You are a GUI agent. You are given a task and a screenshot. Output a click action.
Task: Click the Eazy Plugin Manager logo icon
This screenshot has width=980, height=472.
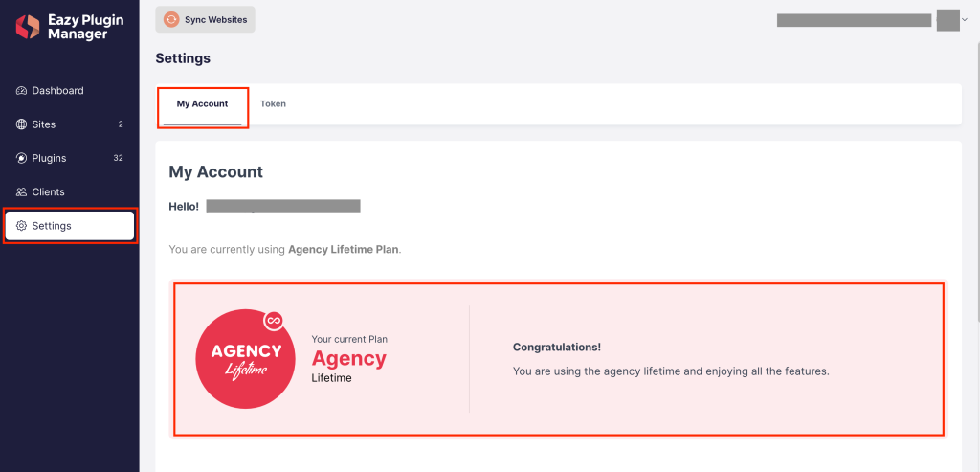(28, 27)
